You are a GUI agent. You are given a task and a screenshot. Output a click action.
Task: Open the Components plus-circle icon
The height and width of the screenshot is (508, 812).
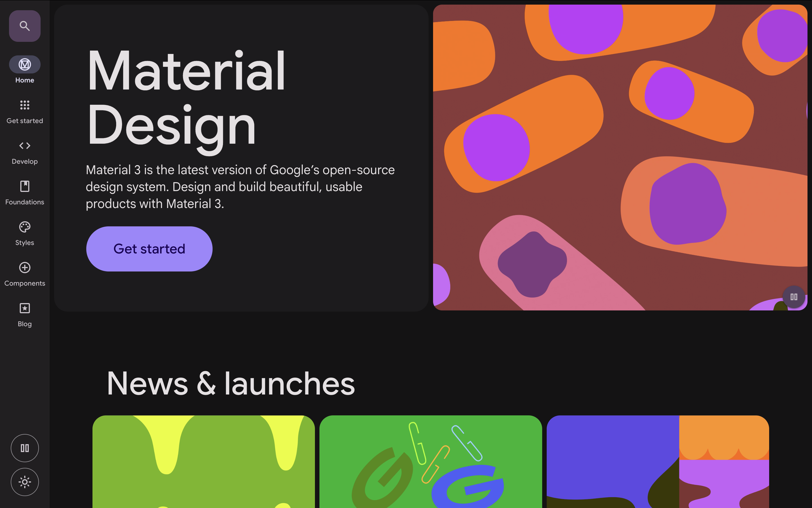[x=24, y=267]
